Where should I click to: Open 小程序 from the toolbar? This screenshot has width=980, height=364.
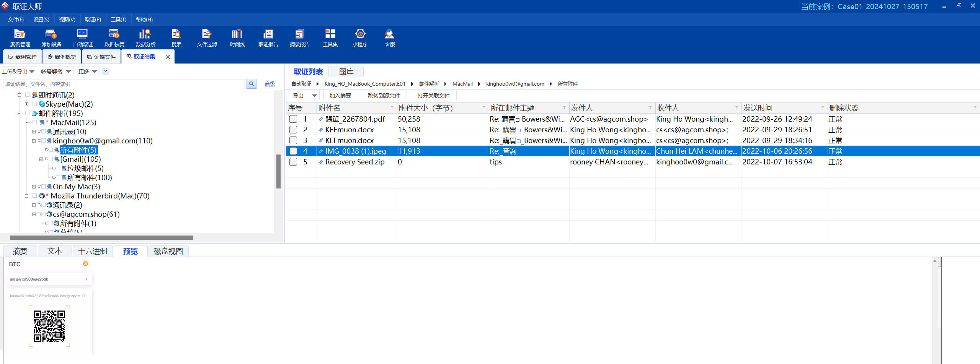360,37
